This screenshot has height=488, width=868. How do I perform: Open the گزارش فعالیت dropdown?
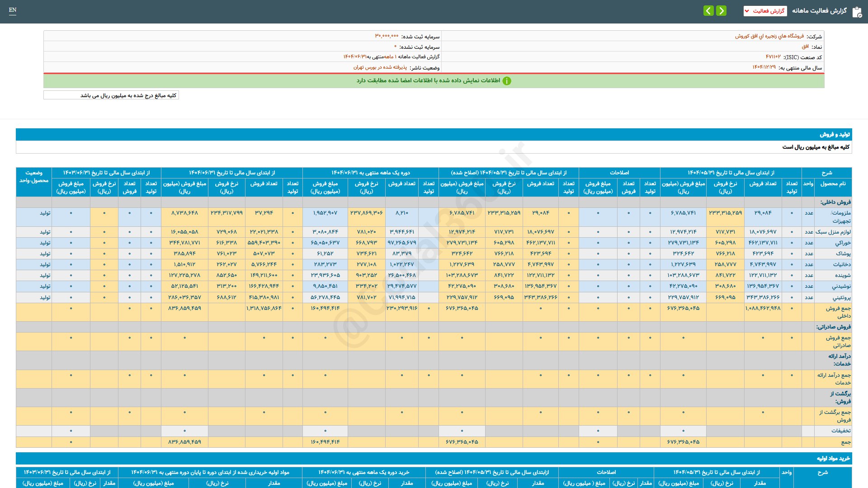[765, 11]
